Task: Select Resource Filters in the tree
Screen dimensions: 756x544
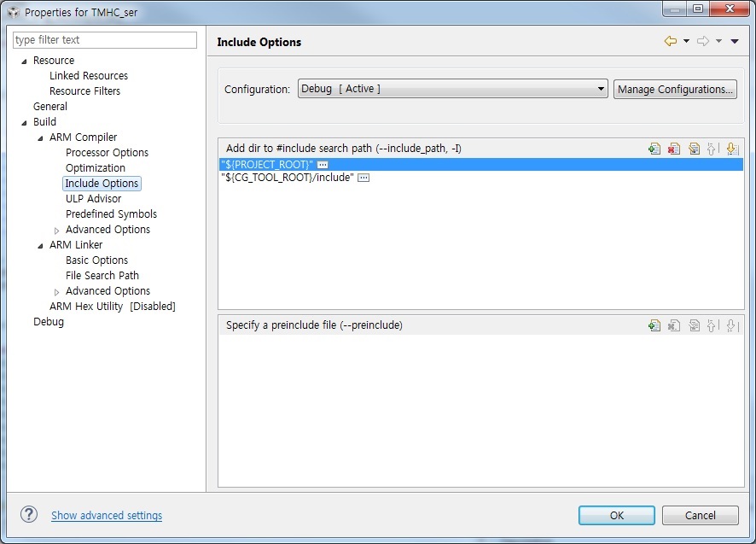Action: click(x=84, y=91)
